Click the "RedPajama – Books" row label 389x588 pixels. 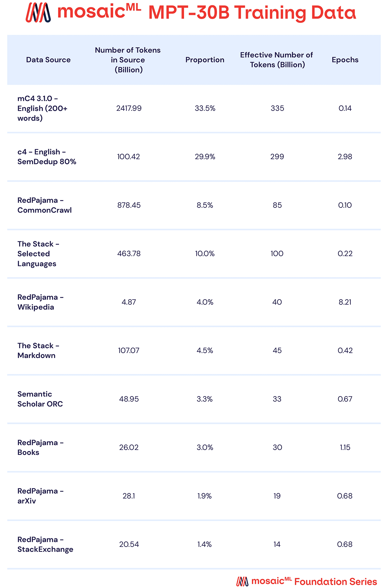coord(40,447)
